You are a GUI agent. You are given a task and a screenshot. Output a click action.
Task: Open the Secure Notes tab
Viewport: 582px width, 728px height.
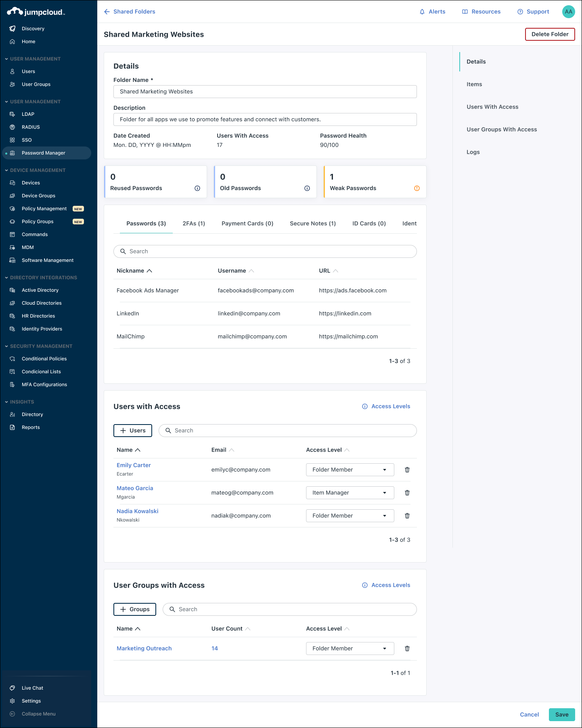coord(312,224)
